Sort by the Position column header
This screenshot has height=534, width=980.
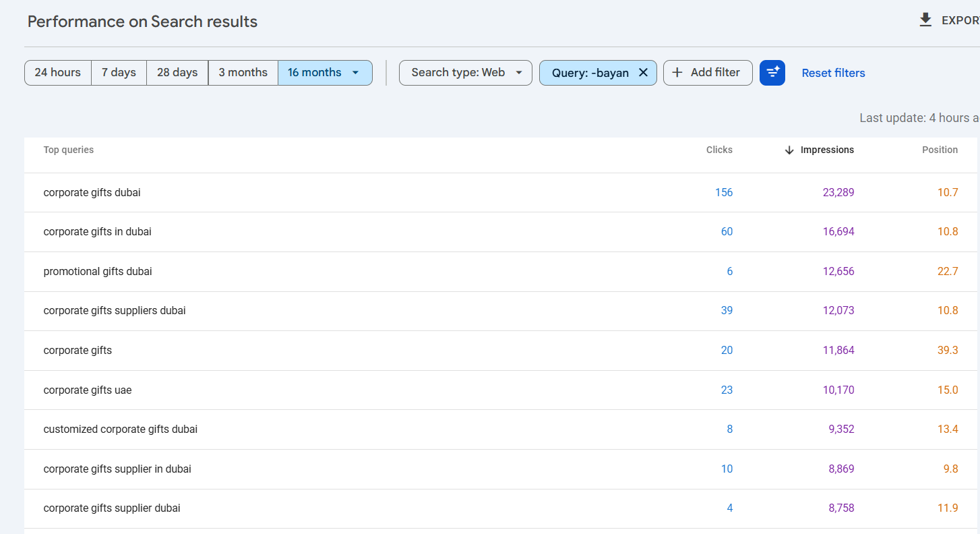point(940,150)
